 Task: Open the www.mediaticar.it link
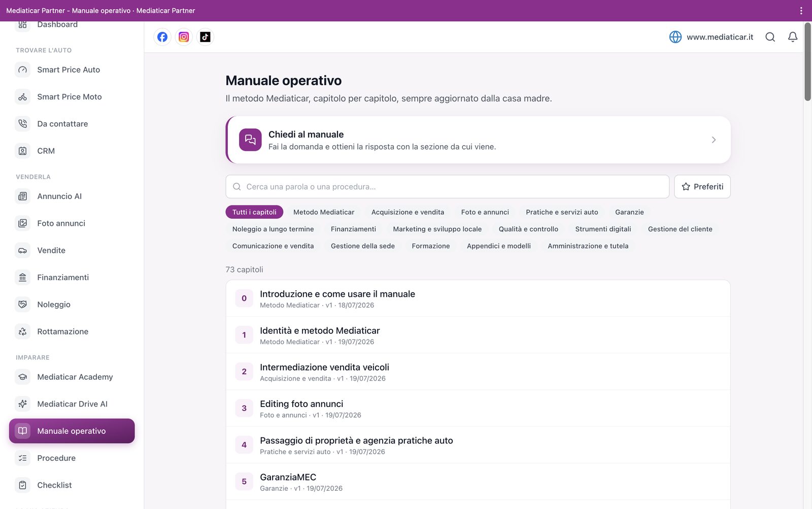(720, 37)
